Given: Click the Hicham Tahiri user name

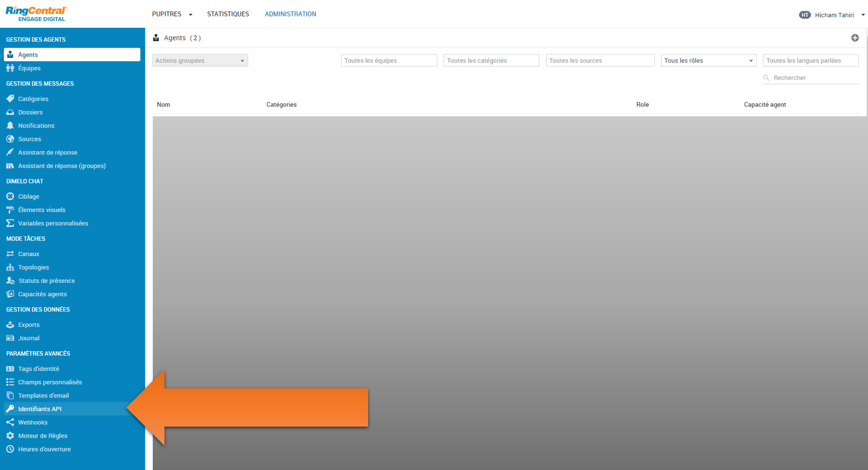Looking at the screenshot, I should pyautogui.click(x=834, y=15).
